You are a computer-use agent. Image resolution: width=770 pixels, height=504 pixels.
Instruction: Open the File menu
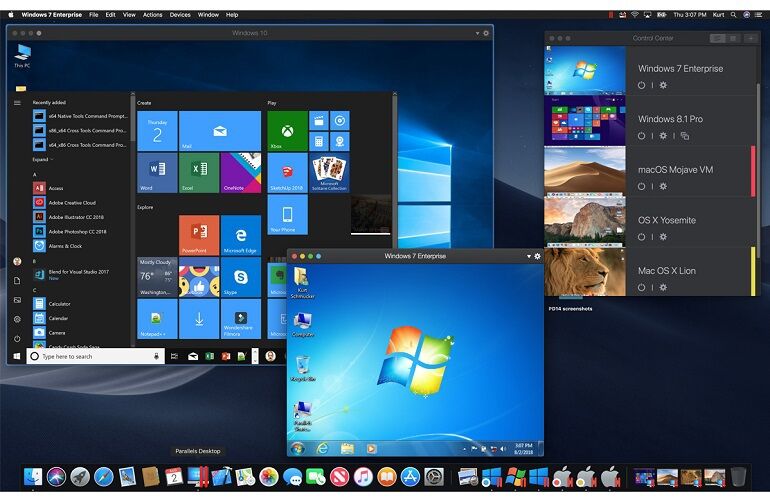pyautogui.click(x=94, y=15)
